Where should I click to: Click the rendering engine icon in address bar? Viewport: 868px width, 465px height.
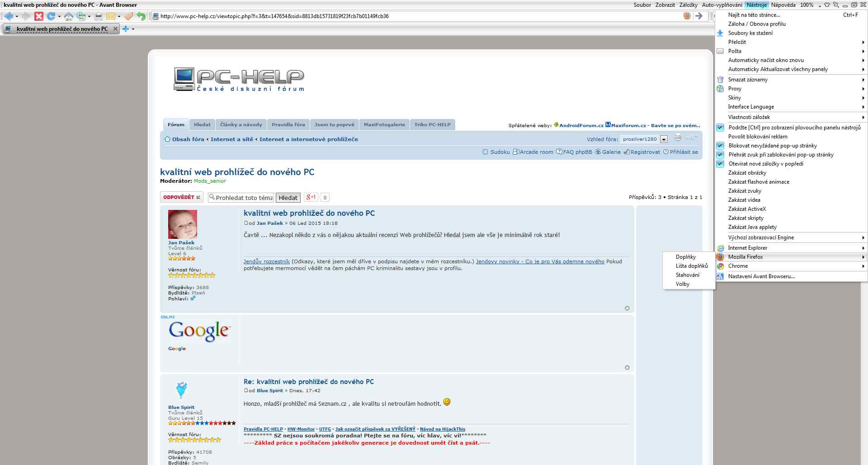click(x=687, y=16)
